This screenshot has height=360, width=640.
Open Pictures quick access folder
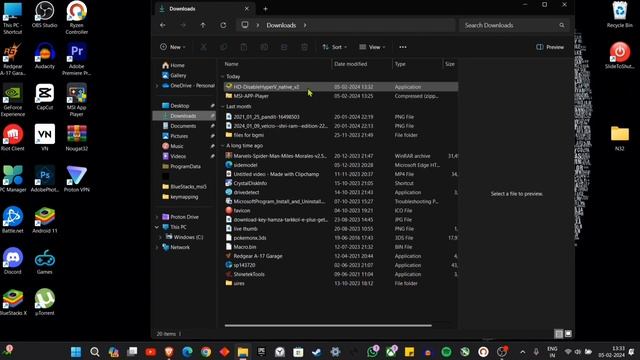coord(179,136)
